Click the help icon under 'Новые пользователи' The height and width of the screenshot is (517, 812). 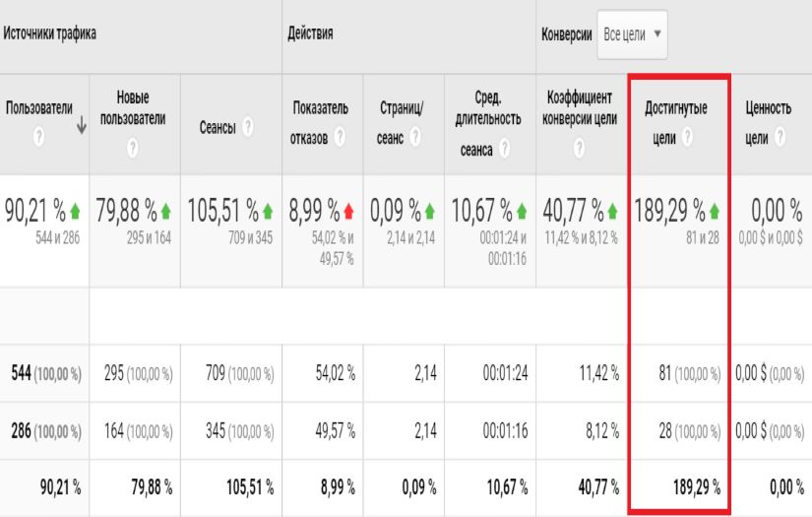click(133, 148)
